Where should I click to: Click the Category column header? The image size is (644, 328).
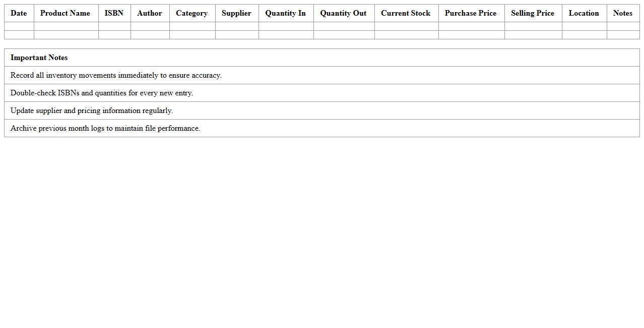coord(191,13)
